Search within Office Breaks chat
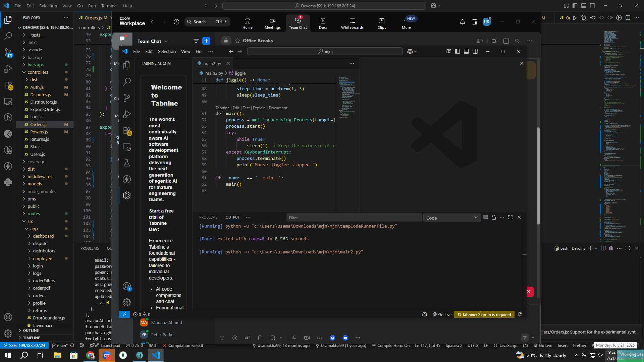 point(517,41)
